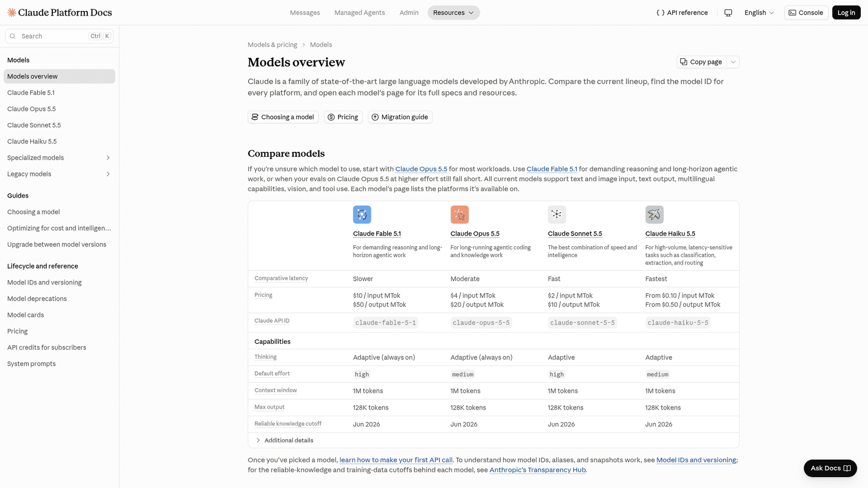Click the Claude Opus 5.5 model icon
Viewport: 868px width, 488px height.
point(459,214)
